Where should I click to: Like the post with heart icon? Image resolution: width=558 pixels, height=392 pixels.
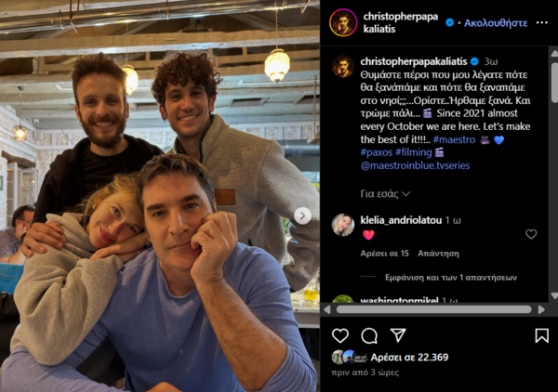[x=340, y=335]
